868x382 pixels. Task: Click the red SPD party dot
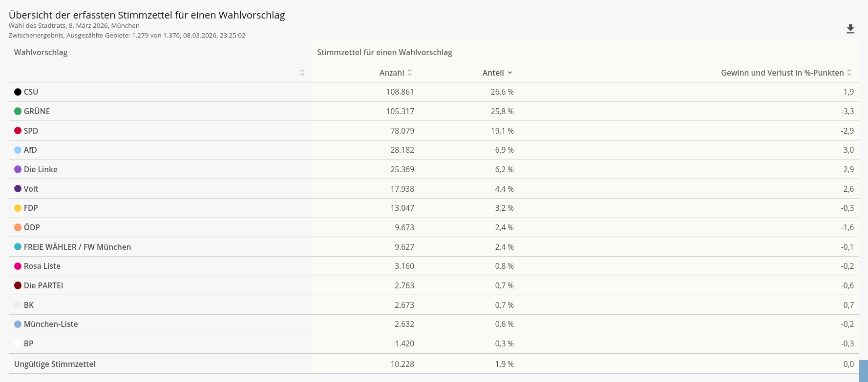pyautogui.click(x=18, y=131)
